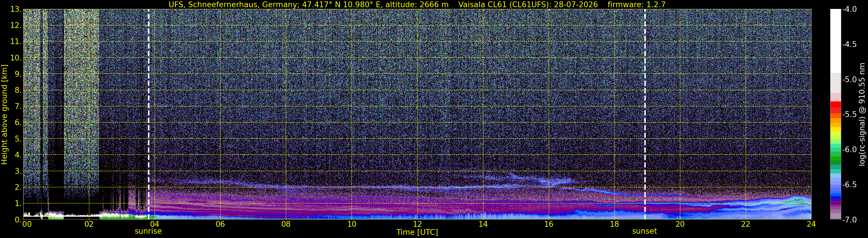This screenshot has width=868, height=238.
Task: Click the Height above ground [km] axis label
Action: click(4, 115)
